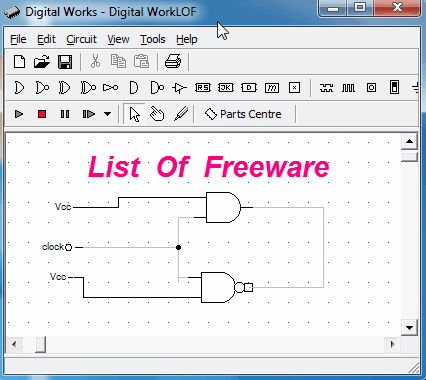Click the Cut scissors icon
This screenshot has height=380, width=426.
coord(95,62)
